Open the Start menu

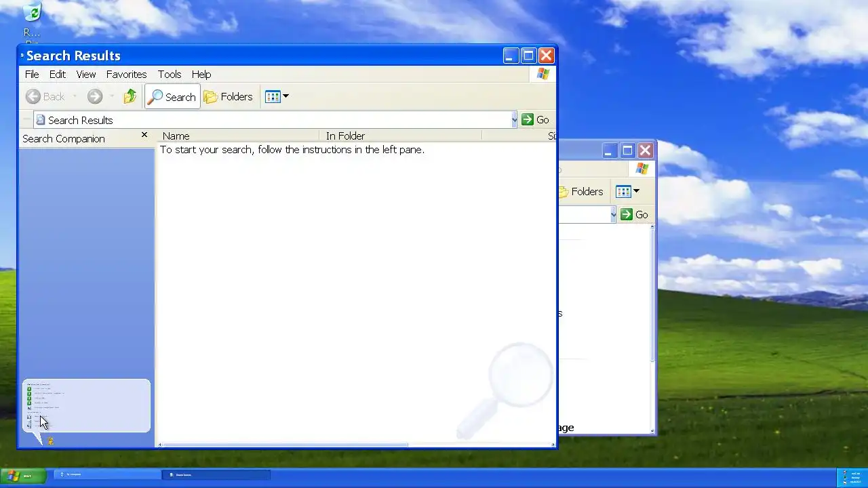coord(23,476)
